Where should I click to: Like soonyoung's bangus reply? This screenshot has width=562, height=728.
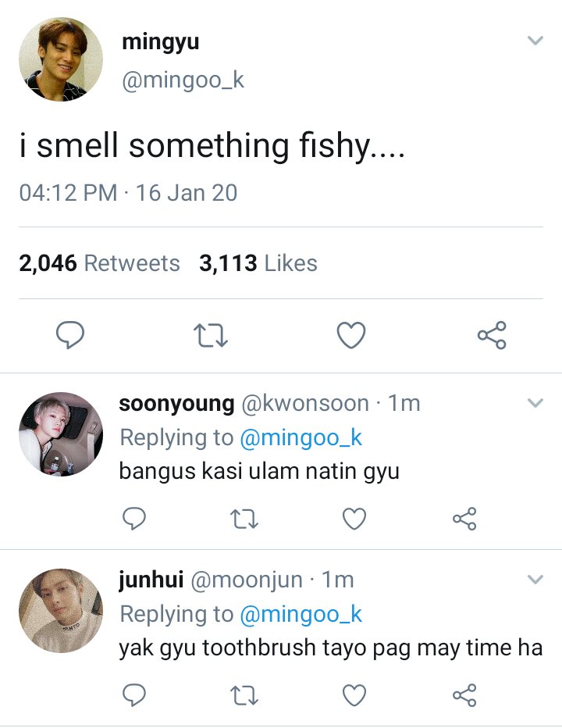click(x=355, y=518)
